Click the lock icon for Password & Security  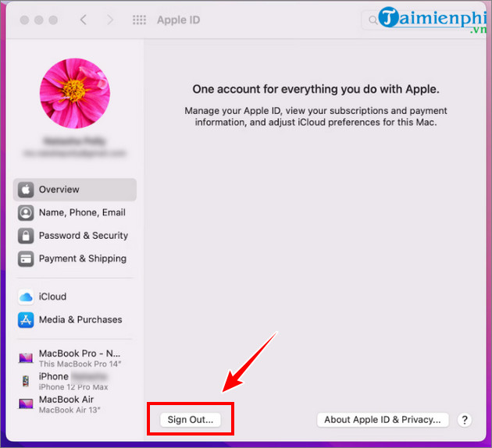point(26,236)
